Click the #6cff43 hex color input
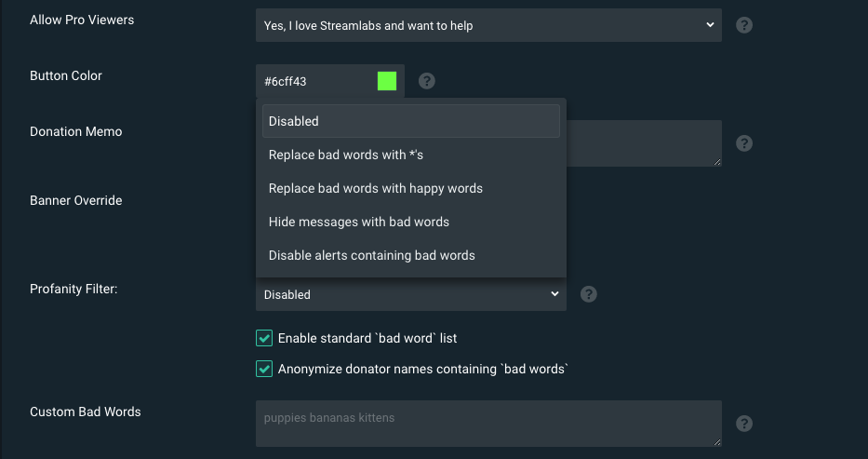 tap(316, 81)
